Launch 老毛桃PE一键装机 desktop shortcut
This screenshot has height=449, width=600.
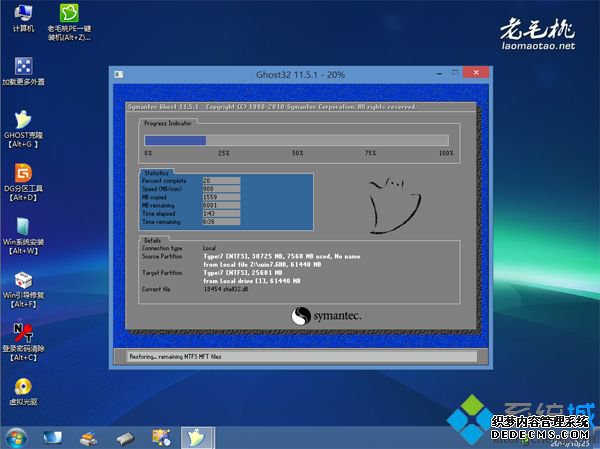click(69, 16)
